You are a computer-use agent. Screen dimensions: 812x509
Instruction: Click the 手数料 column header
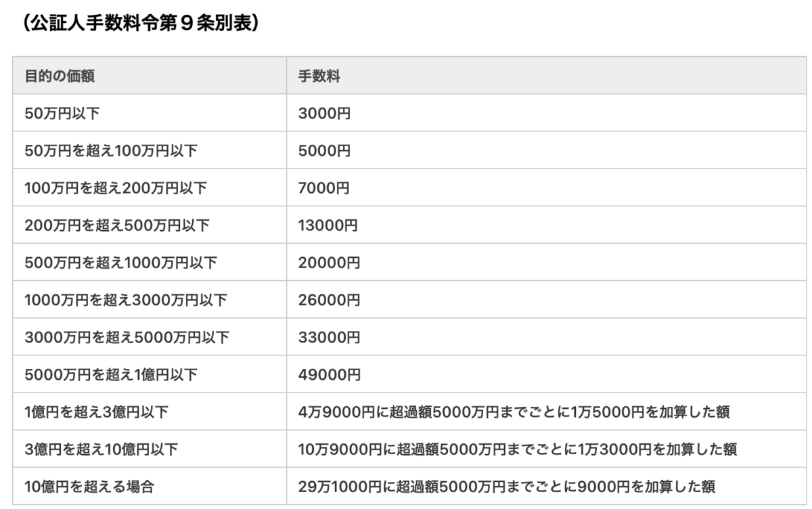[x=319, y=76]
